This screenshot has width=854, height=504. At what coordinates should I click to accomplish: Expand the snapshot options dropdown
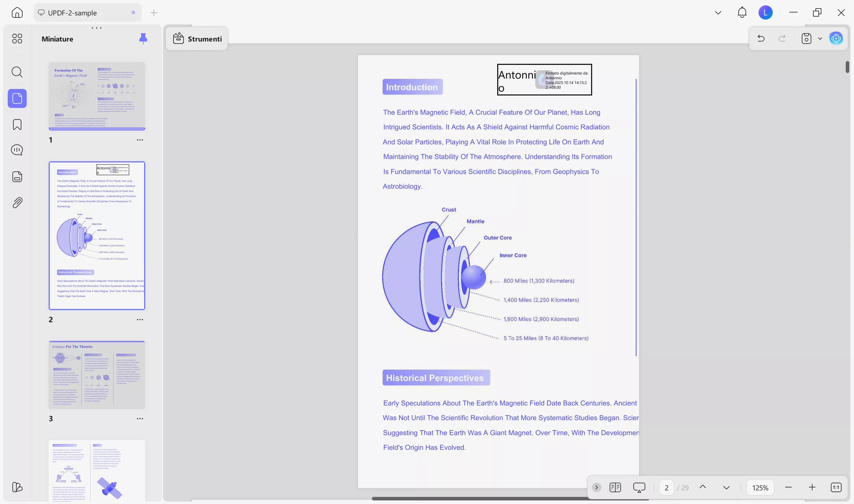pyautogui.click(x=820, y=38)
